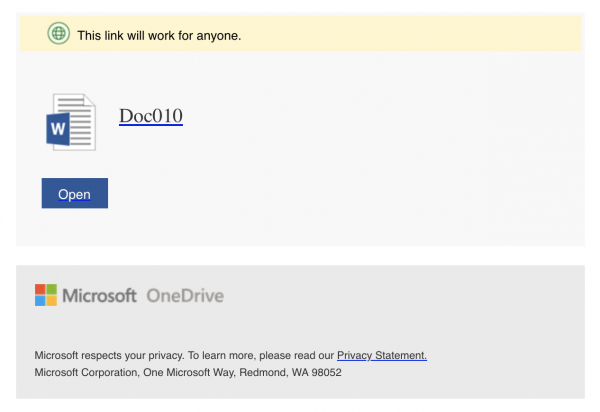
Task: Click the "WA 98052" zip code text
Action: 317,372
